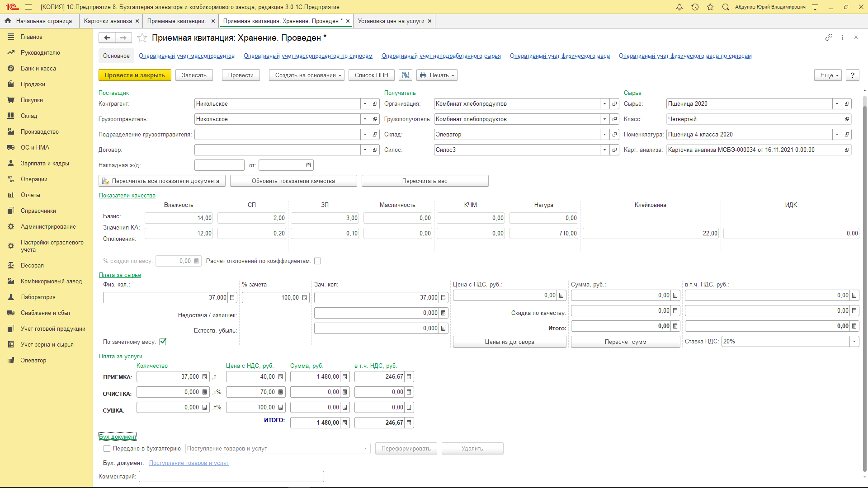
Task: Click the 'Цены из договора' icon button
Action: coord(509,342)
